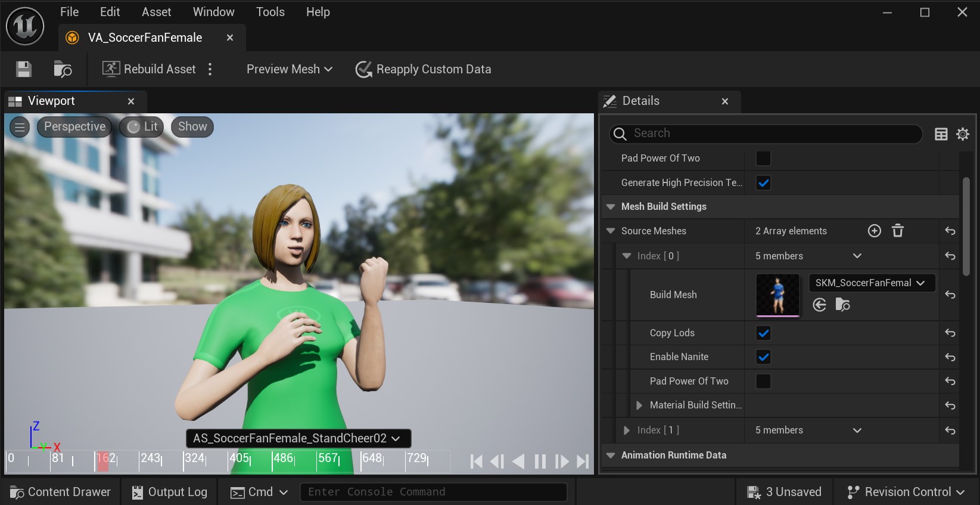Play animation in reverse
The width and height of the screenshot is (980, 505).
(518, 461)
